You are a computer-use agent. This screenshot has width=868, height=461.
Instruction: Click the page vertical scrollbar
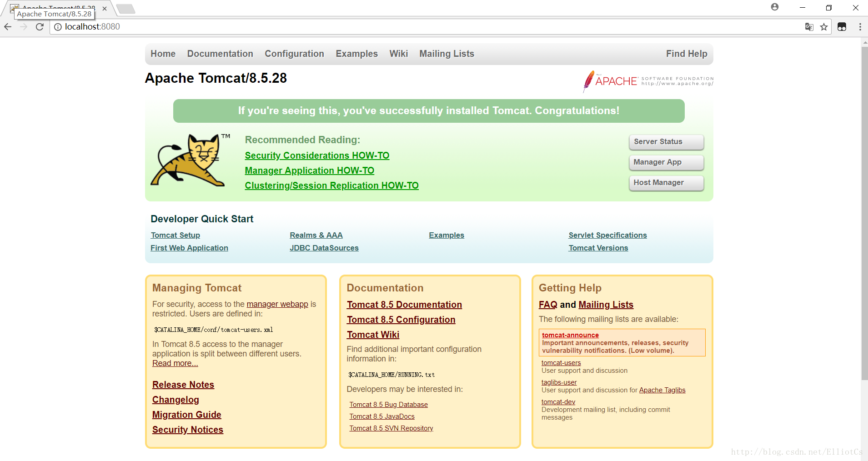864,212
